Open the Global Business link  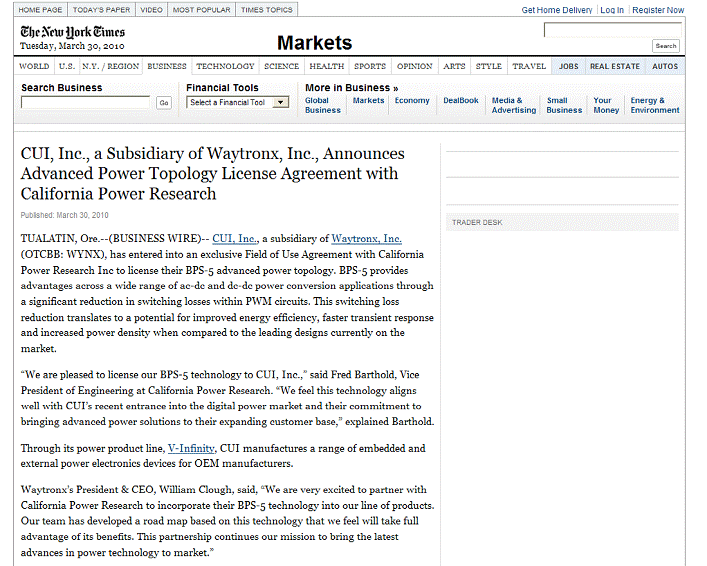coord(323,105)
